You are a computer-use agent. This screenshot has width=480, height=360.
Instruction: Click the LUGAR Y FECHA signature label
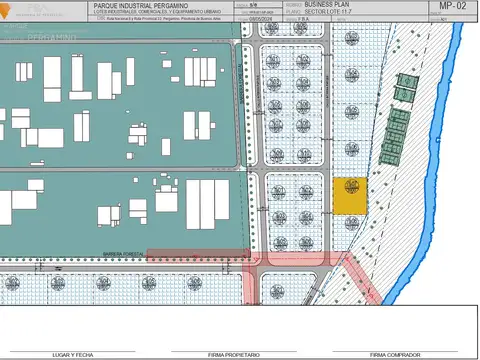tap(73, 355)
